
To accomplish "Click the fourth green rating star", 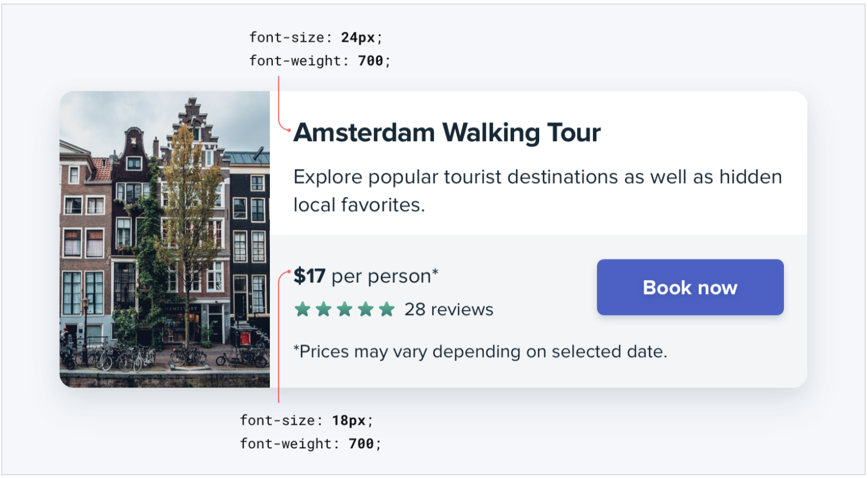I will [x=366, y=309].
